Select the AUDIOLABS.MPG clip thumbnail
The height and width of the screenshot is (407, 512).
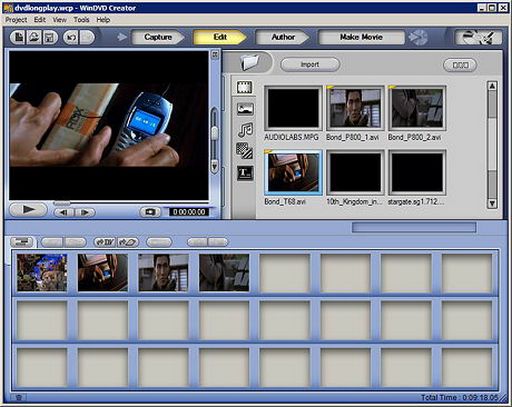[293, 108]
